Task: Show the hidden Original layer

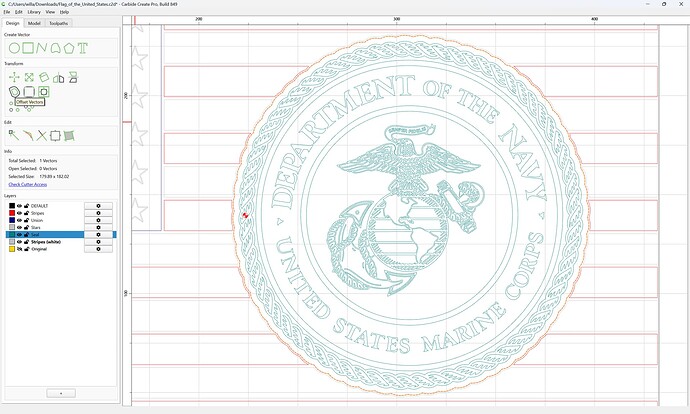Action: pos(19,249)
